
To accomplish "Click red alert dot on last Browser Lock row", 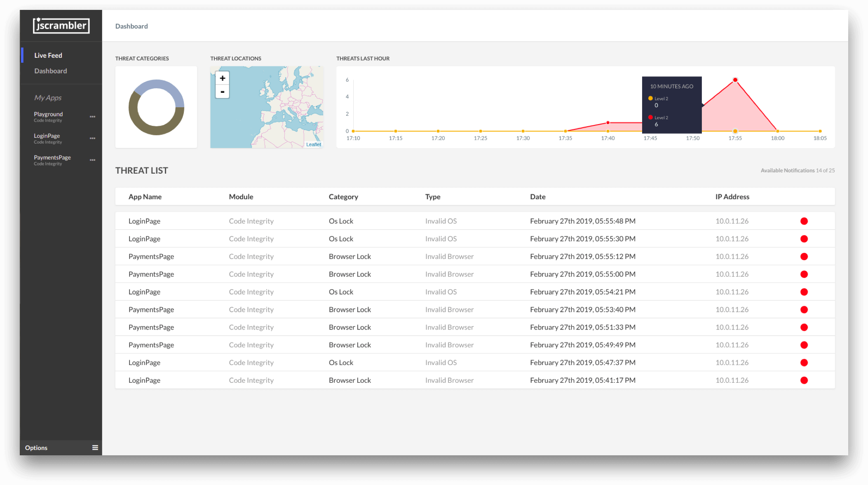I will 804,380.
